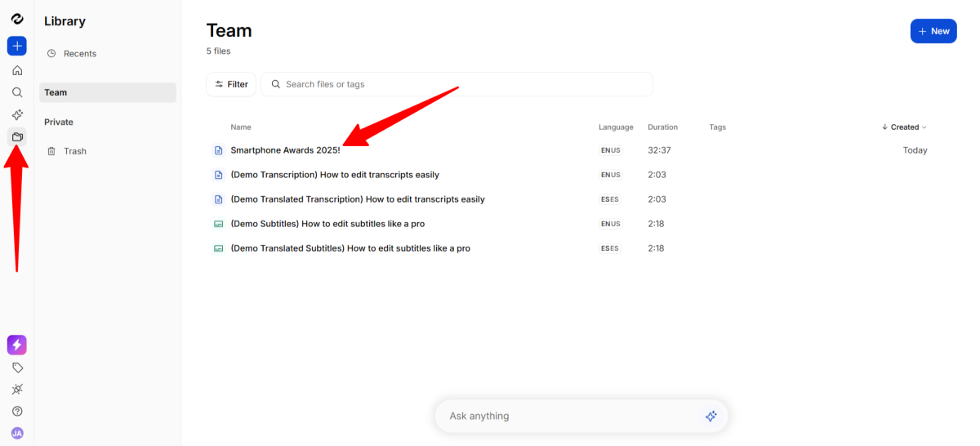Click the subtitle icon beside (Demo Subtitles) row
The width and height of the screenshot is (980, 446).
click(x=218, y=224)
